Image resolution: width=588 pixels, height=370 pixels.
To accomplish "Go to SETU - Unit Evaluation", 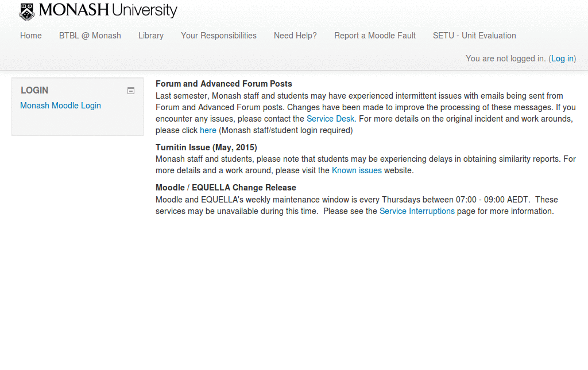I will coord(474,36).
